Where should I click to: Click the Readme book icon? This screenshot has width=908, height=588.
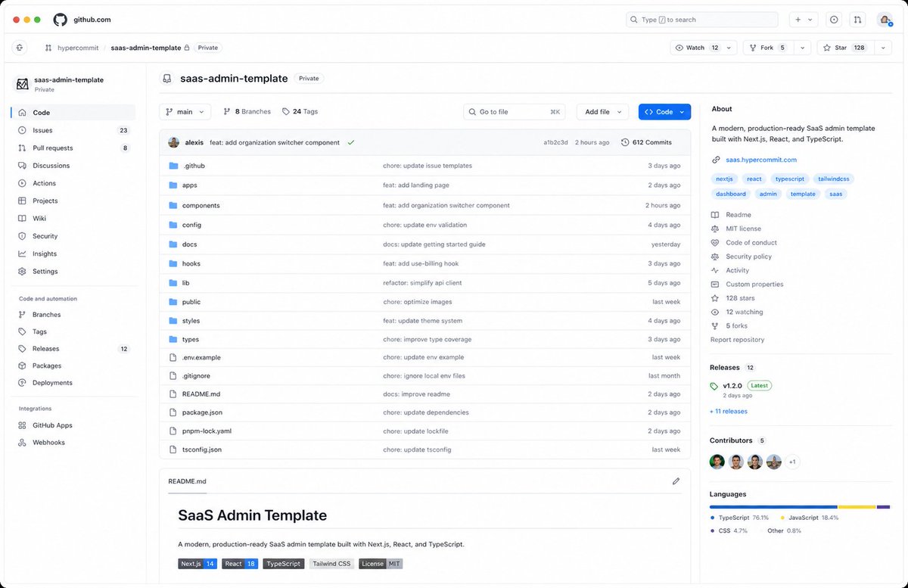[715, 215]
